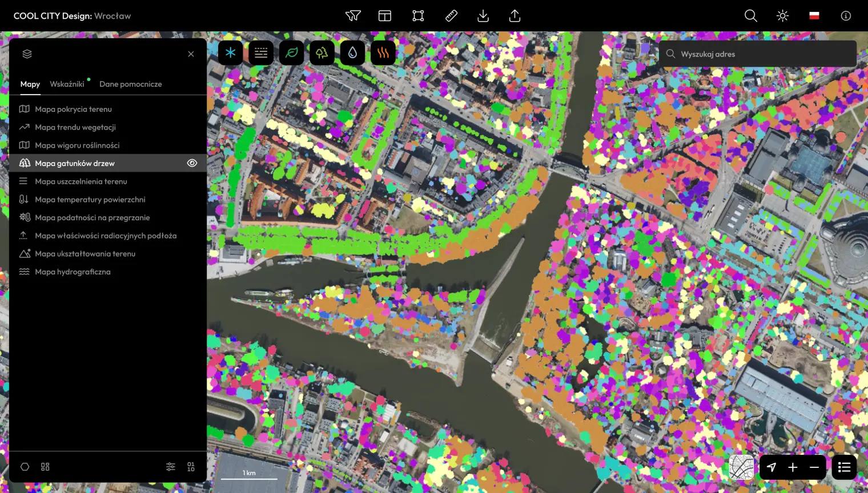This screenshot has width=868, height=493.
Task: Close the layers side panel
Action: 191,54
